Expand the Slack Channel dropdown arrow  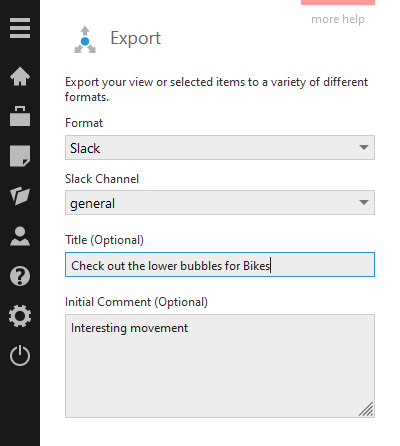point(364,203)
